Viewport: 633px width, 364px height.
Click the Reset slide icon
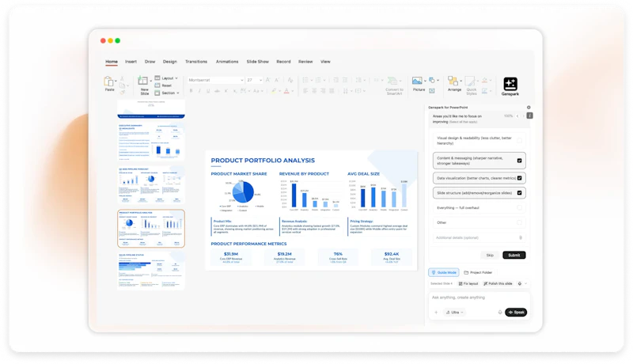point(157,85)
